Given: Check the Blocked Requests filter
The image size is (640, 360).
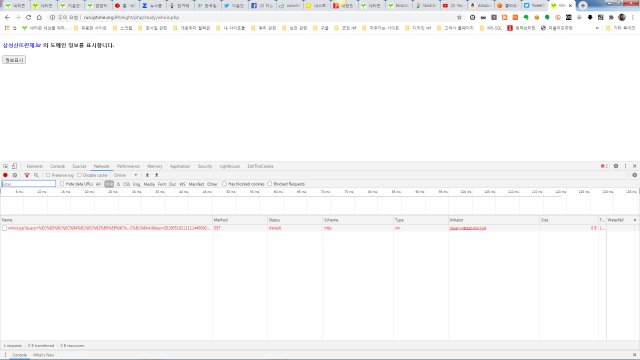Looking at the screenshot, I should coord(270,184).
